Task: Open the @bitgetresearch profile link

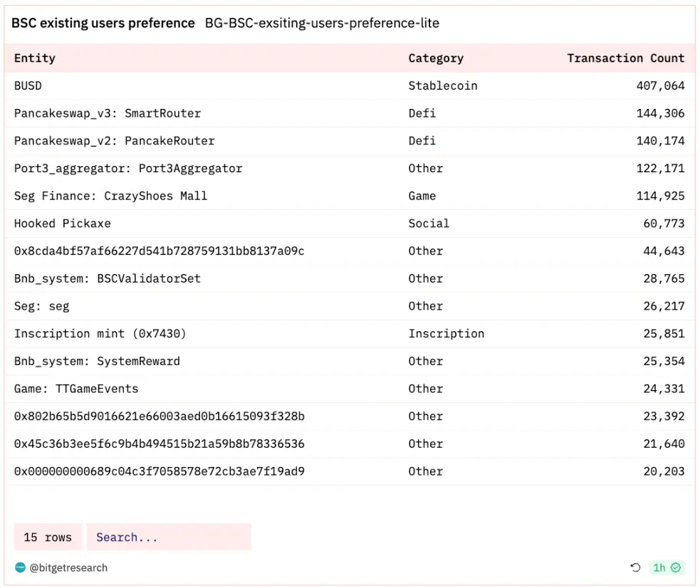Action: (x=68, y=567)
